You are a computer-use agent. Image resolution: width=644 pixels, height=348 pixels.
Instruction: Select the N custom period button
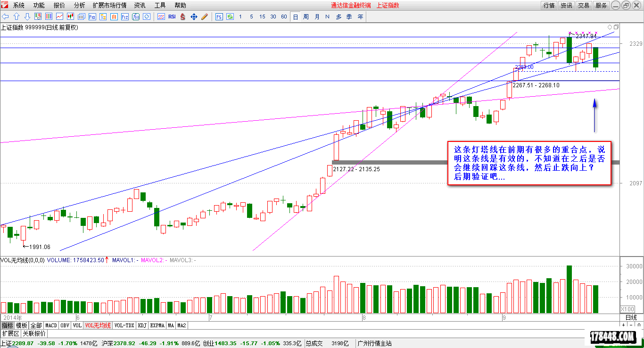pos(328,17)
